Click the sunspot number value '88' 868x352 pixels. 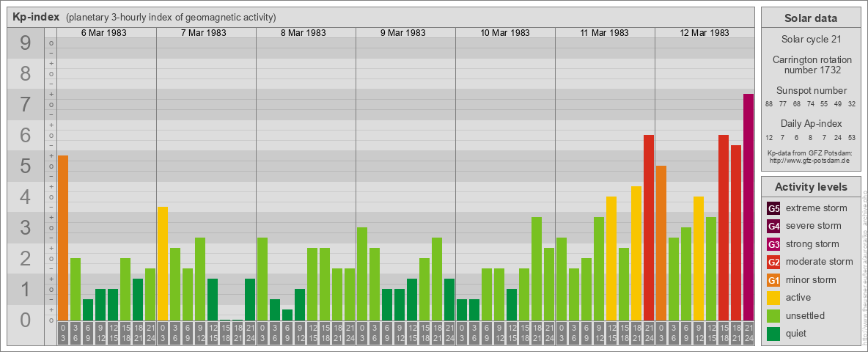pos(769,104)
